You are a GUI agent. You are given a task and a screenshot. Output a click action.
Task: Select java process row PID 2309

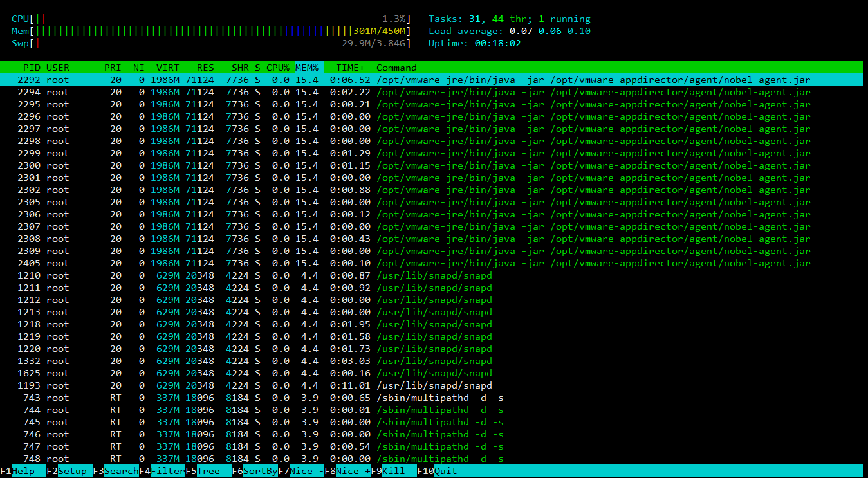[431, 251]
